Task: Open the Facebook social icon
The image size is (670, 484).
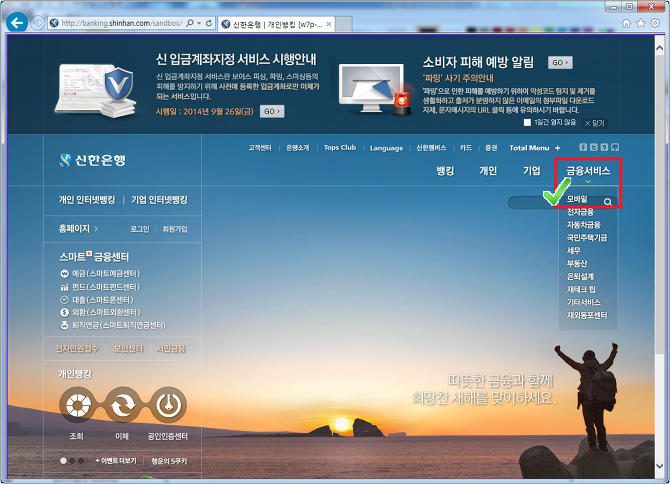Action: [583, 147]
